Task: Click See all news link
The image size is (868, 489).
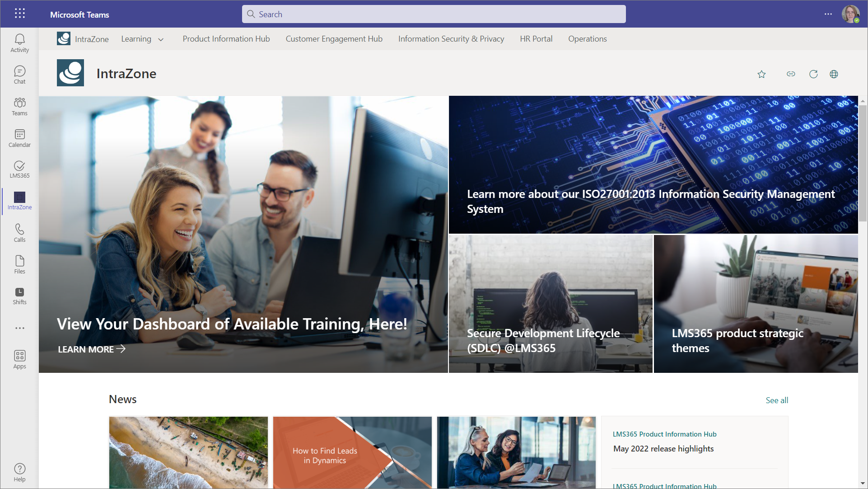Action: point(777,400)
